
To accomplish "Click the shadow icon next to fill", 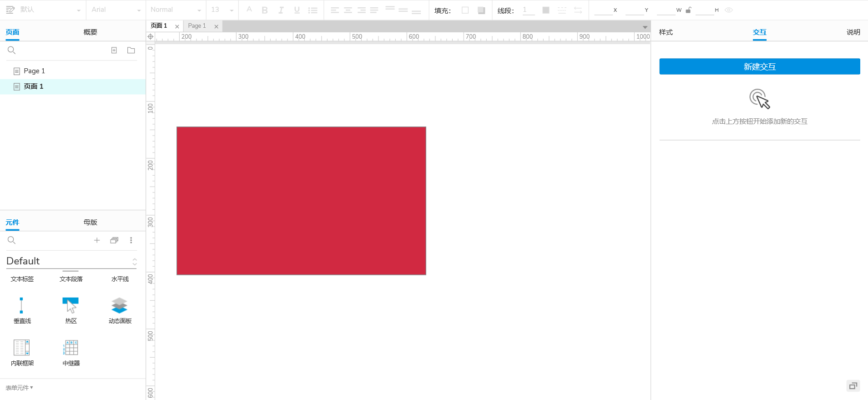I will pyautogui.click(x=481, y=10).
